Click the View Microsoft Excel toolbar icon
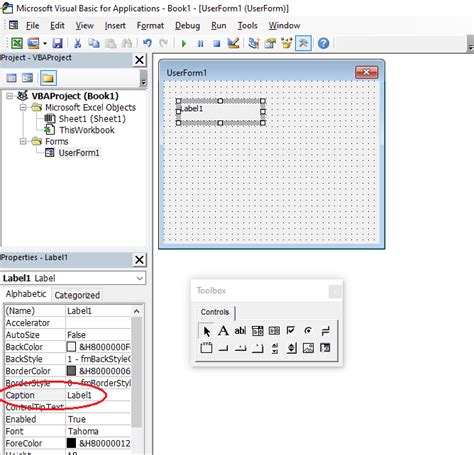This screenshot has width=474, height=455. (x=17, y=43)
